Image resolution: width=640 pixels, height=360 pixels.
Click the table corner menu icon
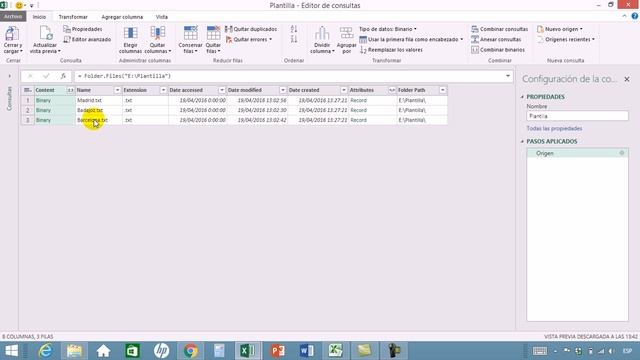point(27,90)
